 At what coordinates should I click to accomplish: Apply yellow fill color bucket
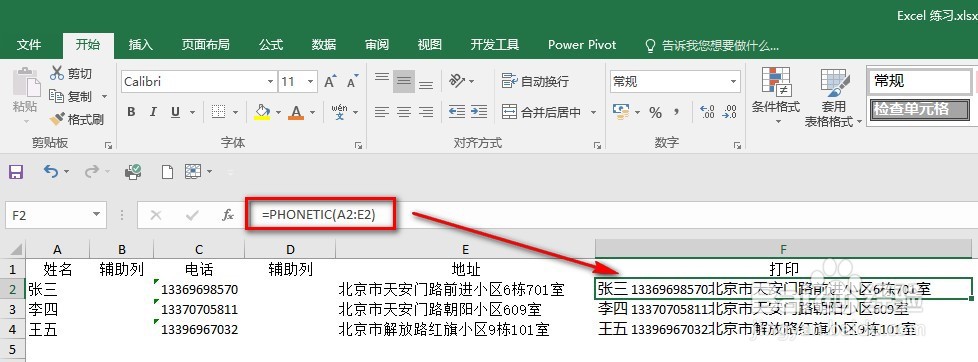coord(262,112)
